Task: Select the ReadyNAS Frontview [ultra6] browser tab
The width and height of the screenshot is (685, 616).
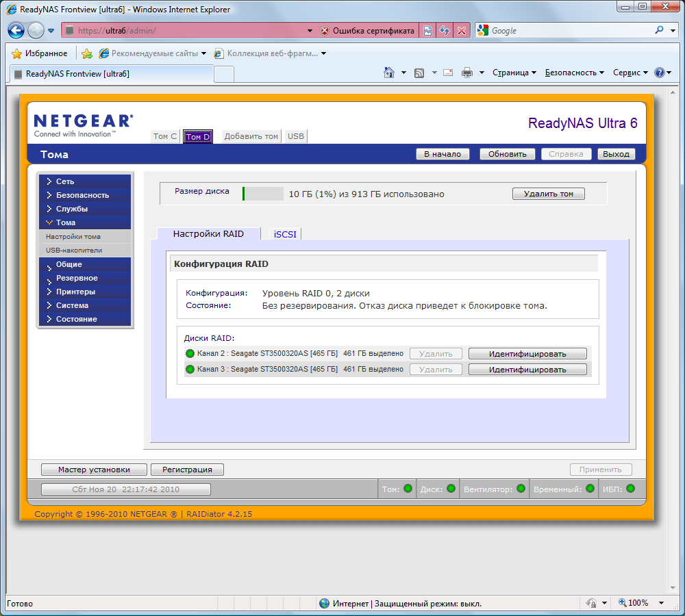Action: coord(112,74)
